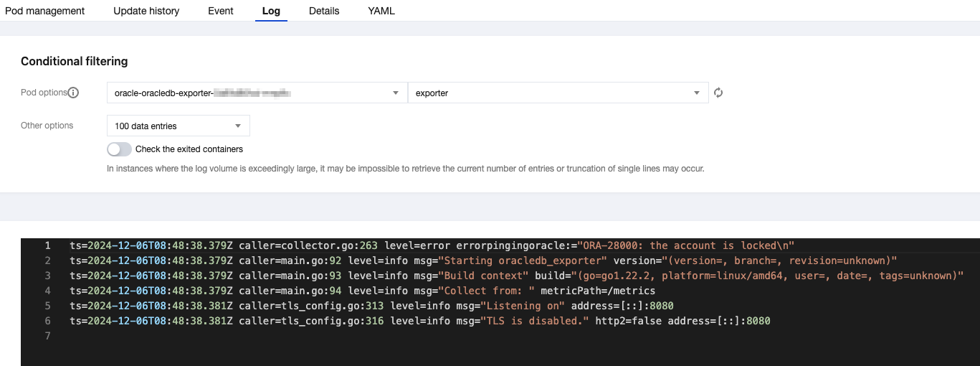Click the Listening on address log line

371,306
